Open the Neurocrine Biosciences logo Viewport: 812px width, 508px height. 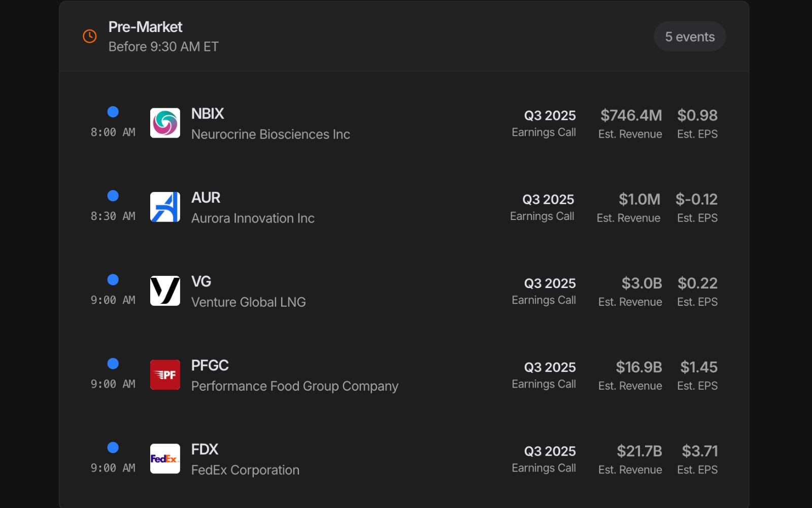point(165,123)
